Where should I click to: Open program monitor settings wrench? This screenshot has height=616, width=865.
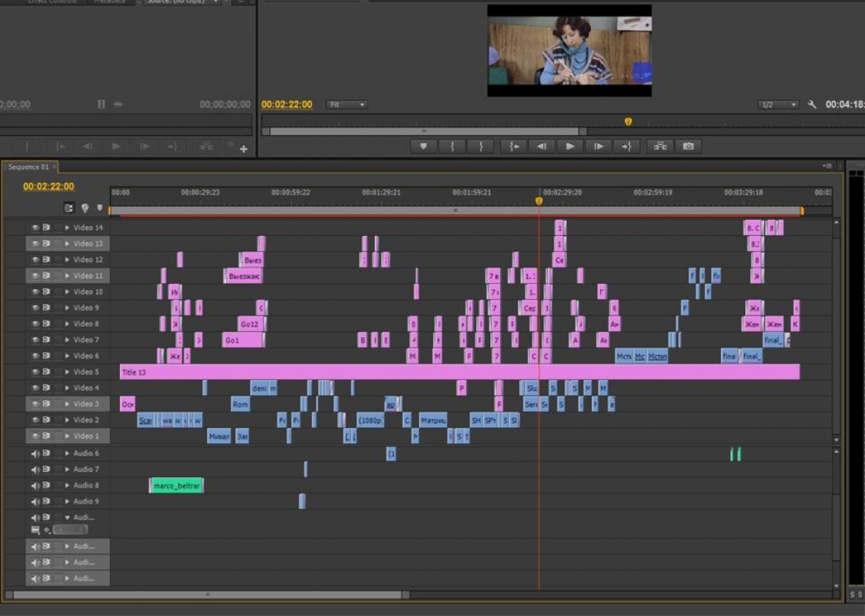(811, 104)
